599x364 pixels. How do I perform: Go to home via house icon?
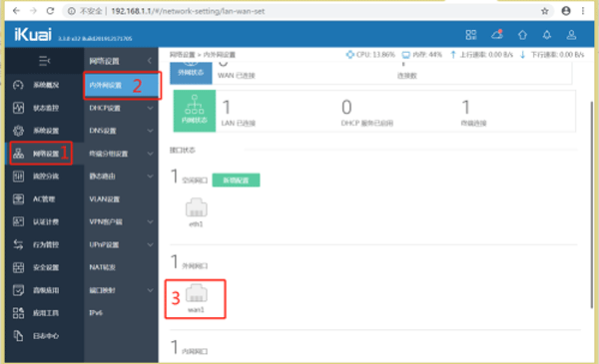(x=522, y=35)
